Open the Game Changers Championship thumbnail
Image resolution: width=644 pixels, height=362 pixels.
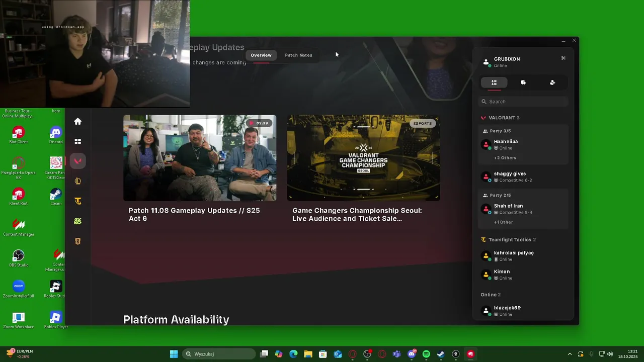tap(363, 158)
